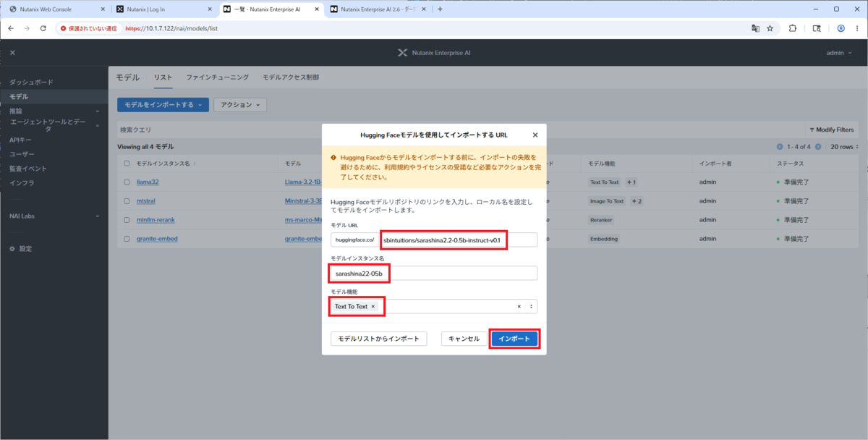Bookmark this page with star icon
This screenshot has height=440, width=868.
coord(770,29)
